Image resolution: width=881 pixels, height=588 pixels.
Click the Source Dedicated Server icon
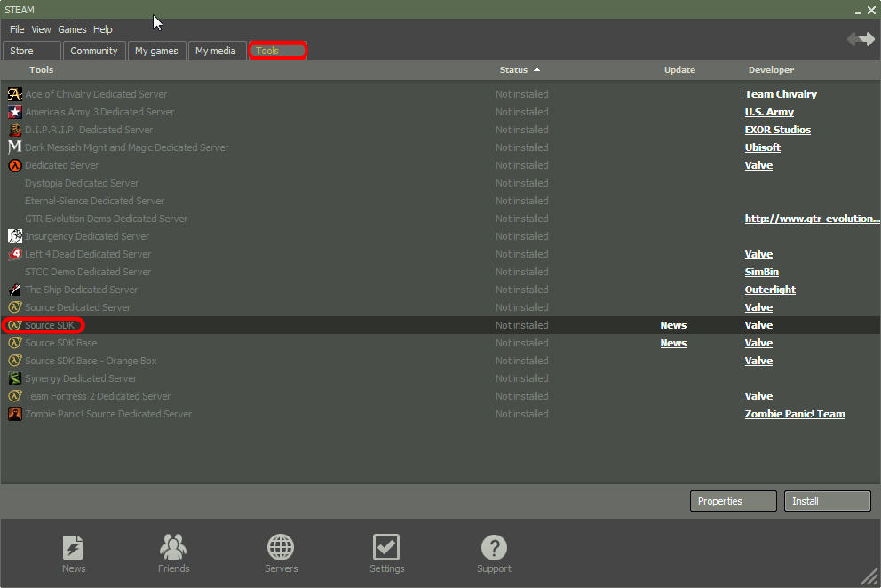(x=15, y=307)
